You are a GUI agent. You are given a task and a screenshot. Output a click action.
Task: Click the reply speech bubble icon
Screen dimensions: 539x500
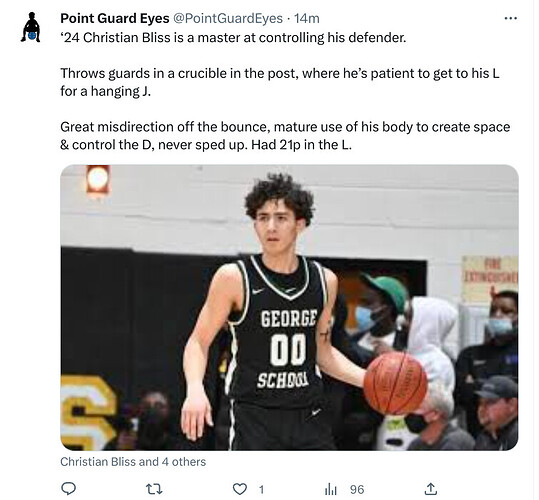coord(68,489)
